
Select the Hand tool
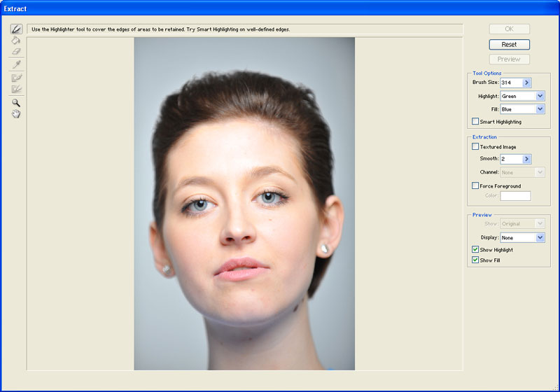16,113
